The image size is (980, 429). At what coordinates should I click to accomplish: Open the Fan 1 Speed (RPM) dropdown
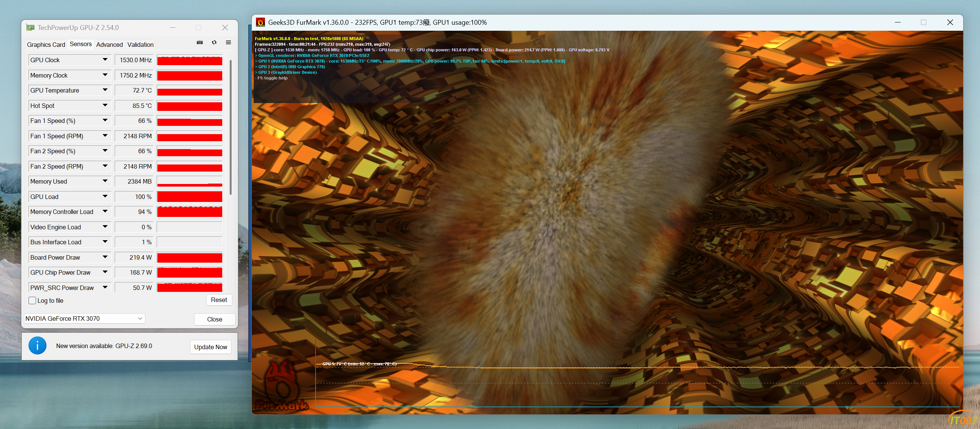pos(105,136)
